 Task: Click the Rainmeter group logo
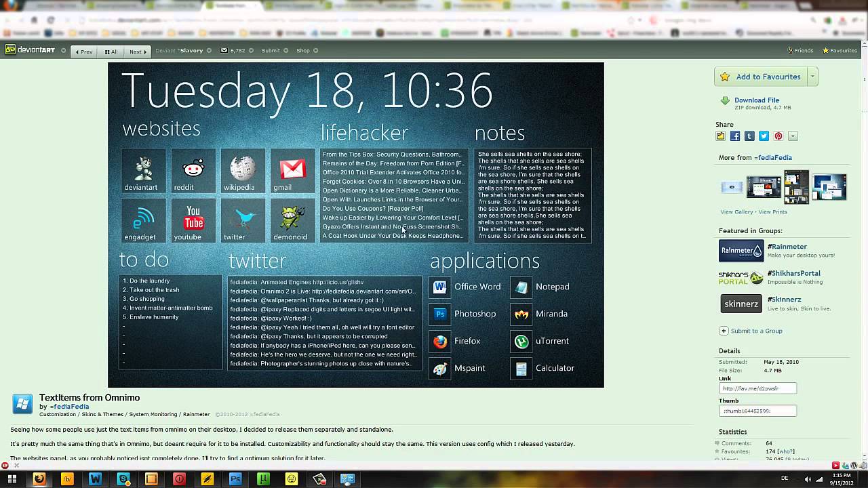pos(741,251)
